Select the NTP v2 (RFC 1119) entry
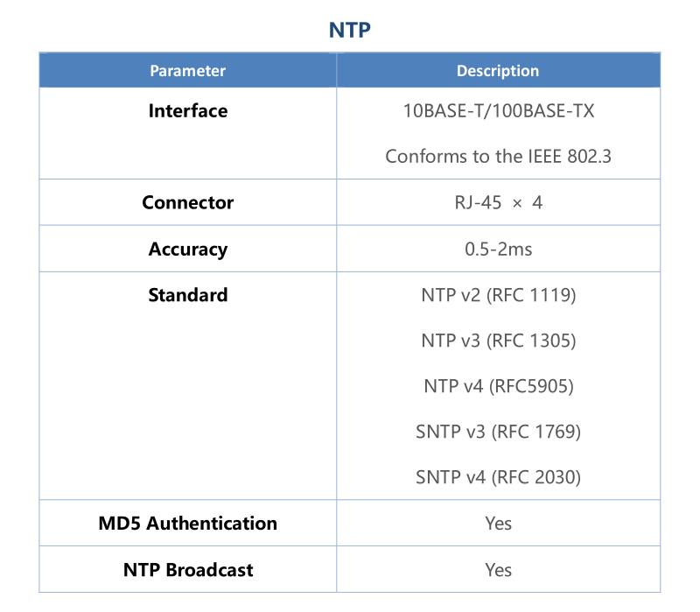The width and height of the screenshot is (700, 612). tap(498, 295)
